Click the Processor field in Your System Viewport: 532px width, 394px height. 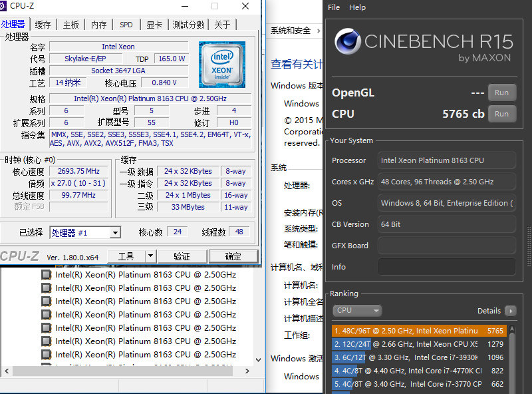(446, 160)
